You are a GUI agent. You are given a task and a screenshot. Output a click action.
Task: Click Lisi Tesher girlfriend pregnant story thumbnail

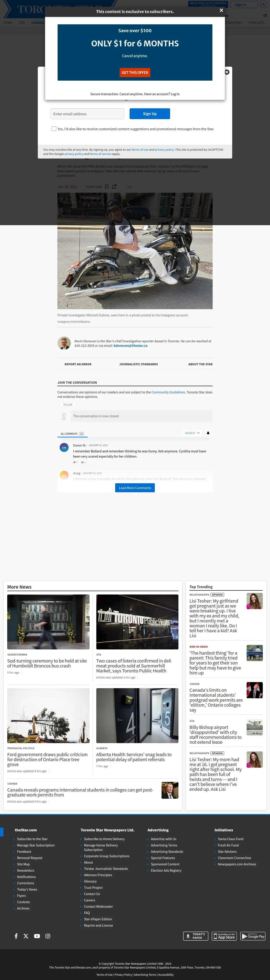(x=254, y=601)
